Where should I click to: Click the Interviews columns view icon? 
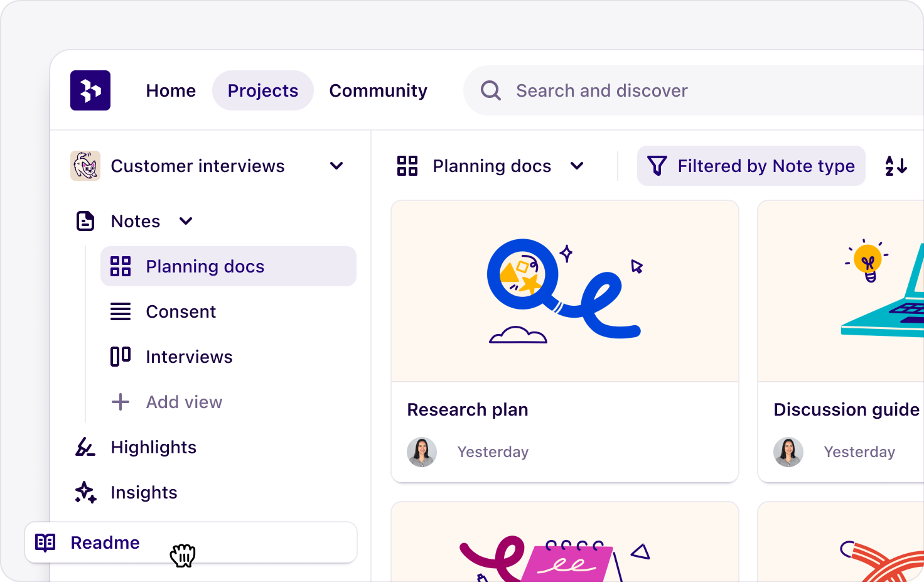pos(120,357)
